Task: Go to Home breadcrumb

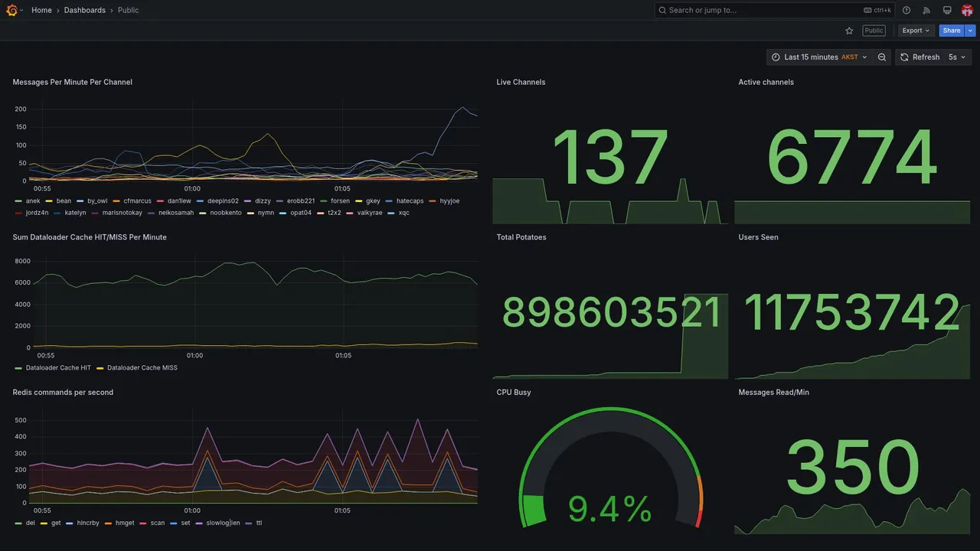Action: coord(41,10)
